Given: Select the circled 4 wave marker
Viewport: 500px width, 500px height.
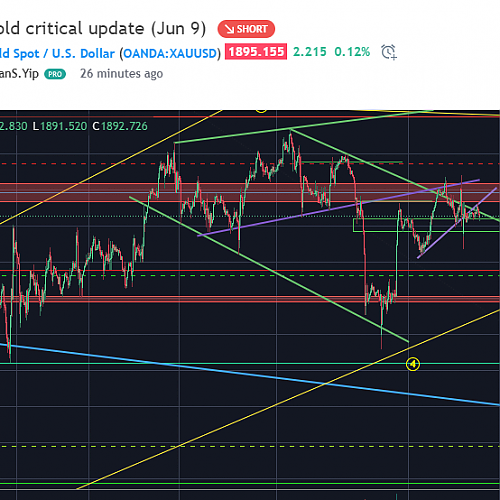Looking at the screenshot, I should [413, 364].
